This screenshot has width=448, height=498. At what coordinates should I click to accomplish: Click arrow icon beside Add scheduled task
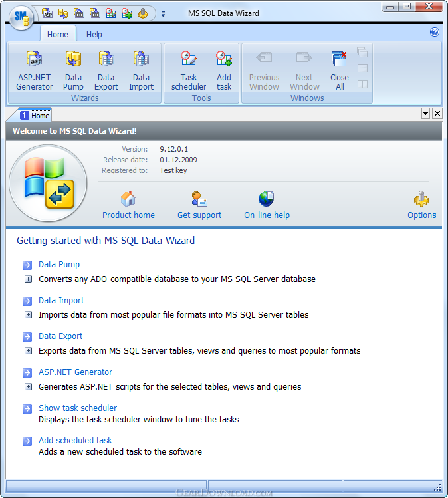(x=27, y=441)
